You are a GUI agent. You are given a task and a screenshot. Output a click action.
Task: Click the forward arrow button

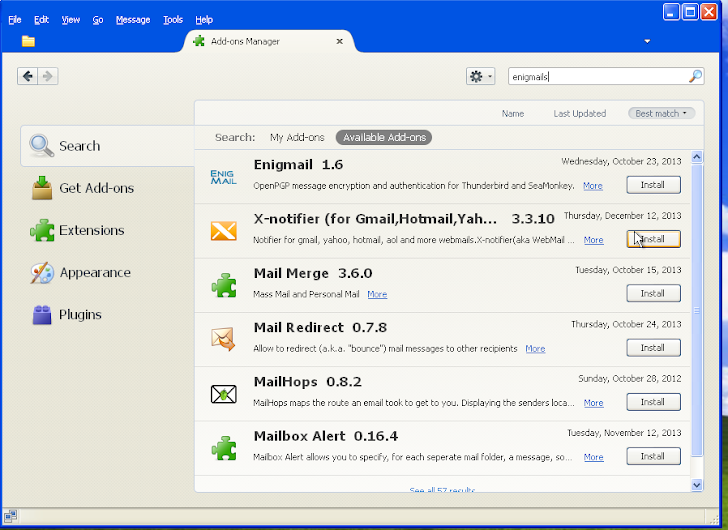click(48, 76)
